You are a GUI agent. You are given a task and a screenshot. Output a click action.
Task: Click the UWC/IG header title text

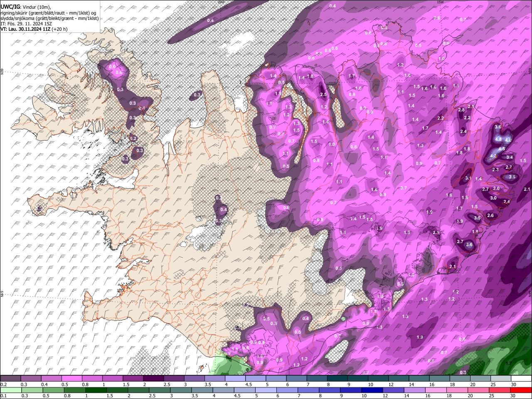coord(10,6)
